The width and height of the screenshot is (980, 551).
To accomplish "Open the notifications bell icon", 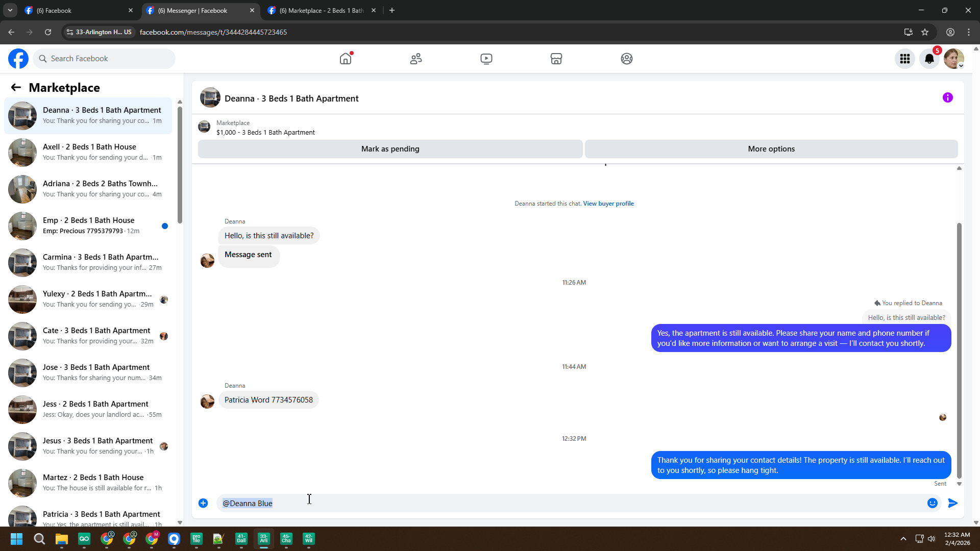I will tap(929, 59).
